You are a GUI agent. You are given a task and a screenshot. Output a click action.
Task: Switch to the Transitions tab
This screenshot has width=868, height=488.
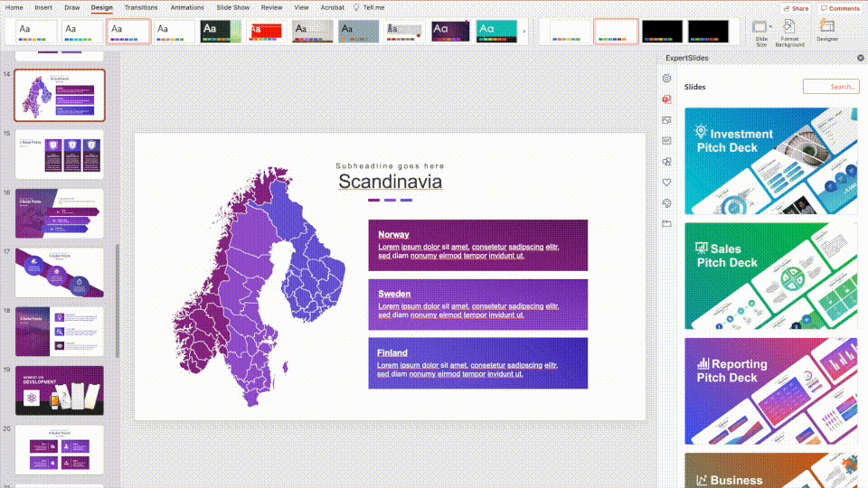[141, 7]
